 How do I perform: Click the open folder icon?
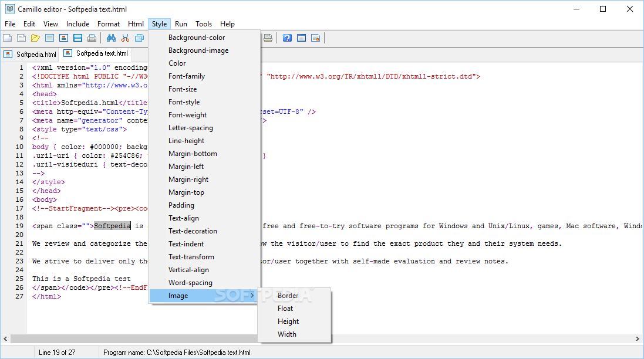coord(35,38)
